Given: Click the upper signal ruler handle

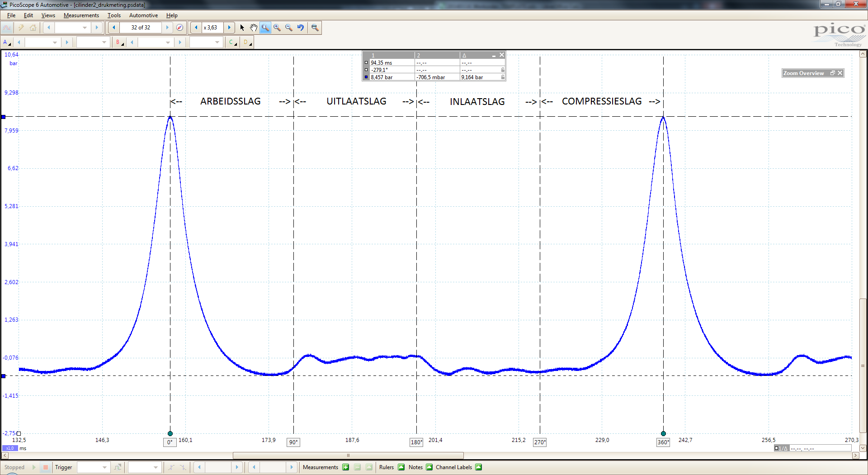Looking at the screenshot, I should (3, 117).
